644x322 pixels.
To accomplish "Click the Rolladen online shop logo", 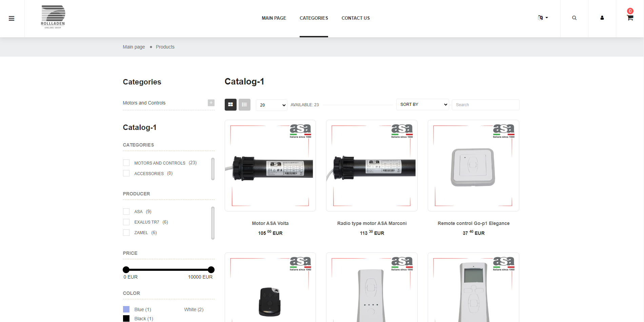I will pyautogui.click(x=53, y=17).
